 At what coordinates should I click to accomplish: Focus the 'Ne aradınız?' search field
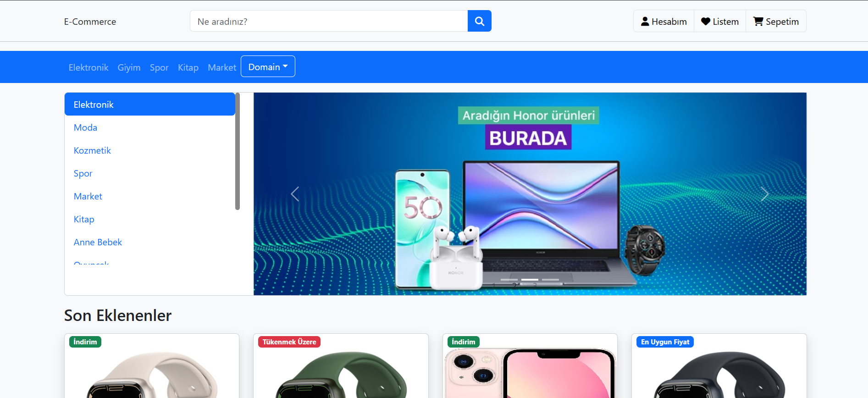329,21
